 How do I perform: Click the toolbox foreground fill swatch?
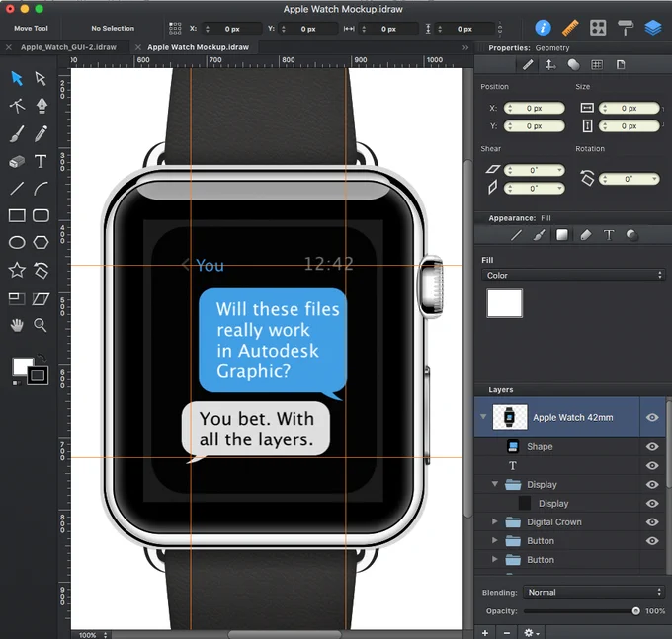click(x=23, y=366)
